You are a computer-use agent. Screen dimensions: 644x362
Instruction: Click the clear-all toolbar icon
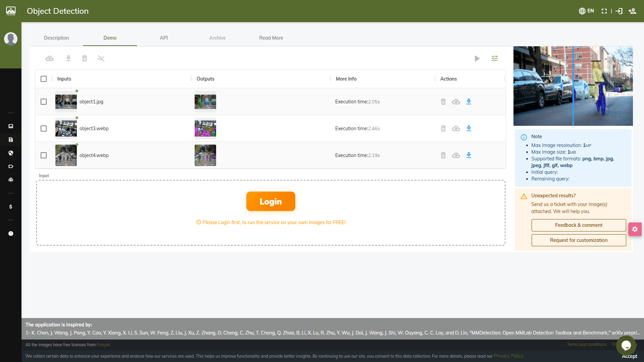point(101,58)
